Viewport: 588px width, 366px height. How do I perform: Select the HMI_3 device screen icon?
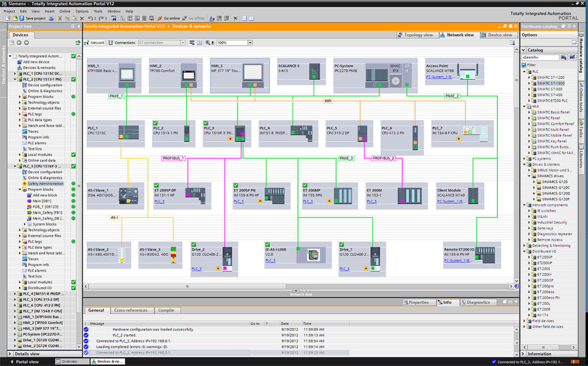coord(252,73)
